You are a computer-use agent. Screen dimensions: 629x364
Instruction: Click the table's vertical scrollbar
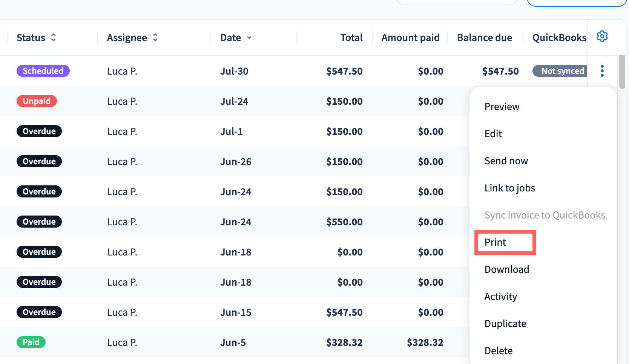622,72
